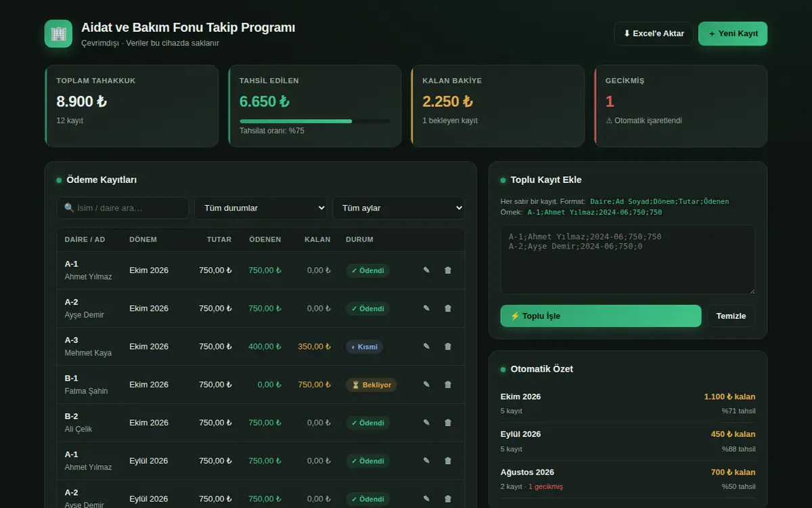Viewport: 812px width, 508px height.
Task: Edit the B-1 Fatma Şahin record
Action: click(x=426, y=384)
